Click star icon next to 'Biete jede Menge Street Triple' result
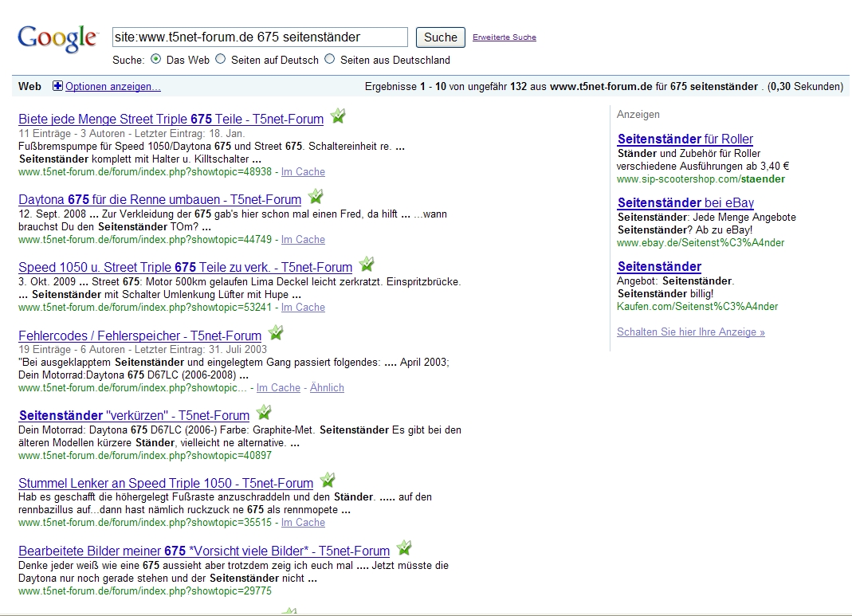Image resolution: width=852 pixels, height=616 pixels. pyautogui.click(x=338, y=116)
